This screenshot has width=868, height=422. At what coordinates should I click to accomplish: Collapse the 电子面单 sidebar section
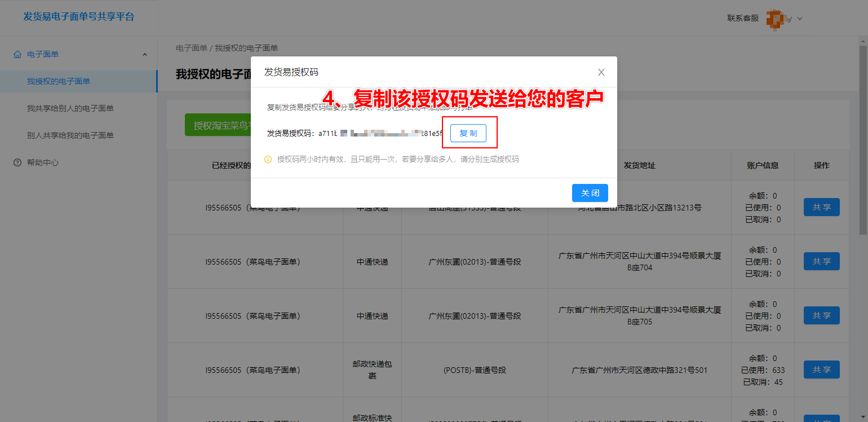(x=144, y=54)
